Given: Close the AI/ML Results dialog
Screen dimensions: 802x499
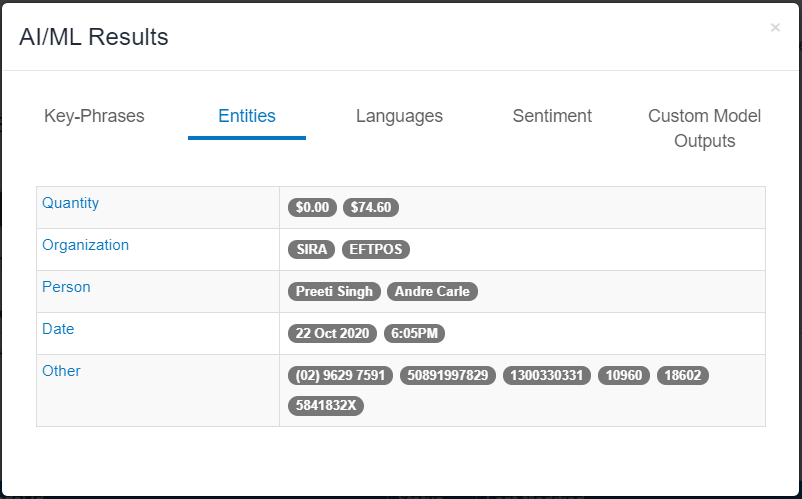Looking at the screenshot, I should point(775,28).
